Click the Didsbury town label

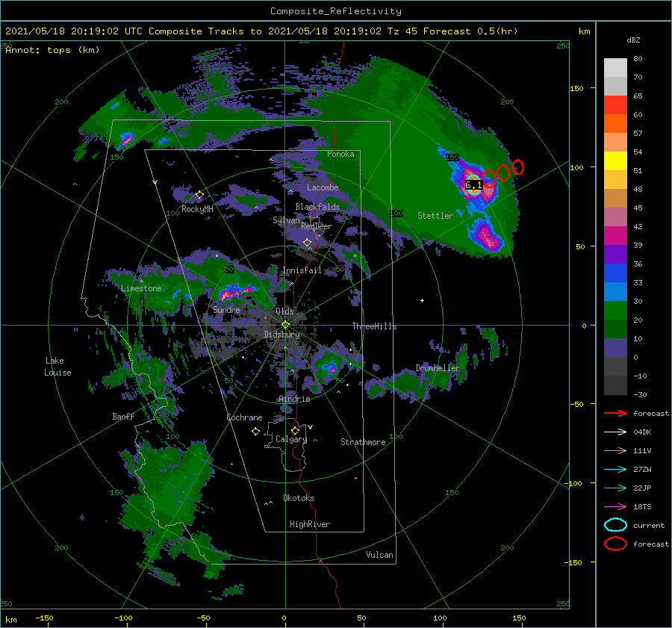[x=281, y=335]
